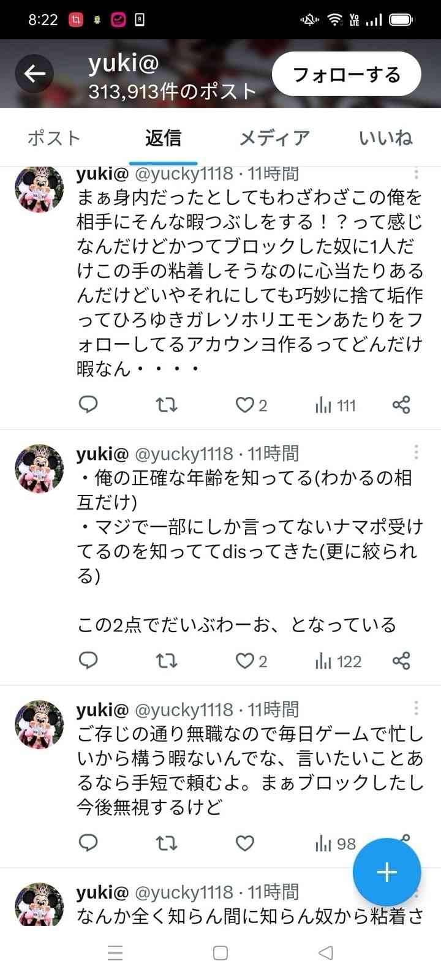Like the post with 122 views
The height and width of the screenshot is (980, 441).
(x=246, y=661)
